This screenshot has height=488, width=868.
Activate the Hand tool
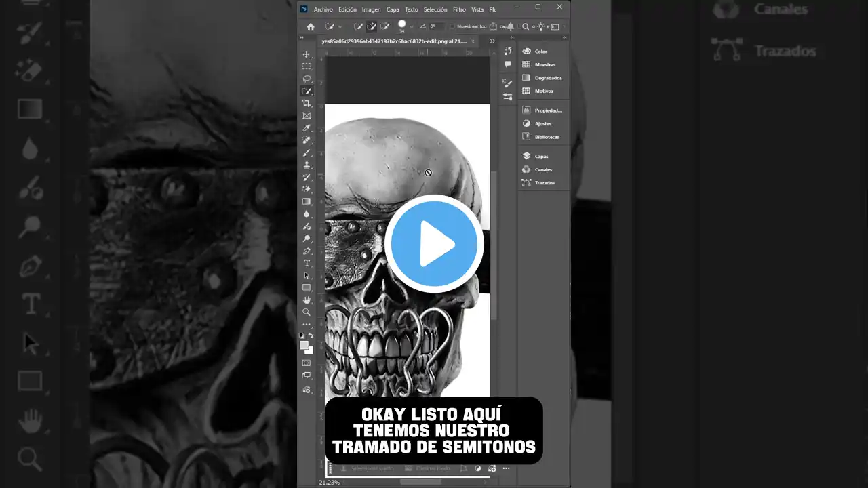[x=307, y=300]
